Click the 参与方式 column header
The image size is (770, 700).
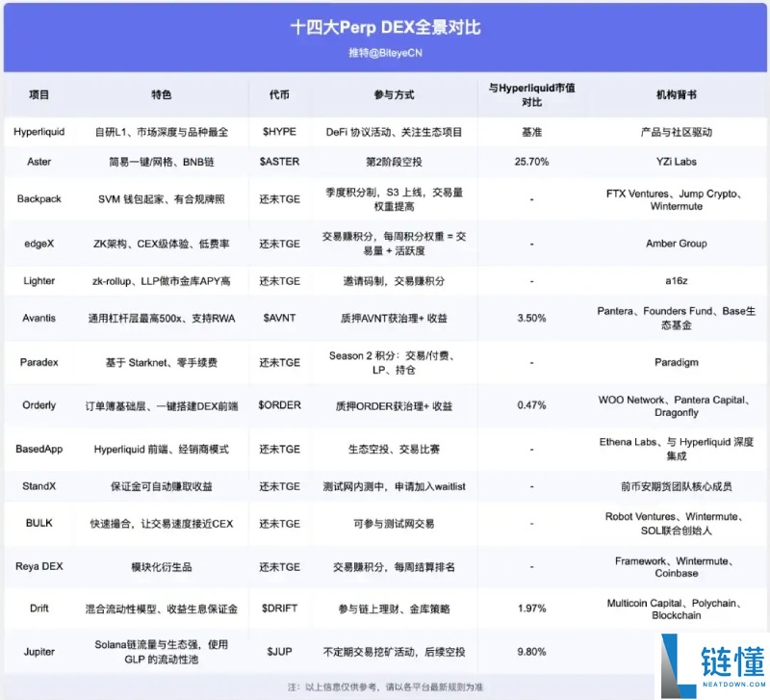point(394,94)
